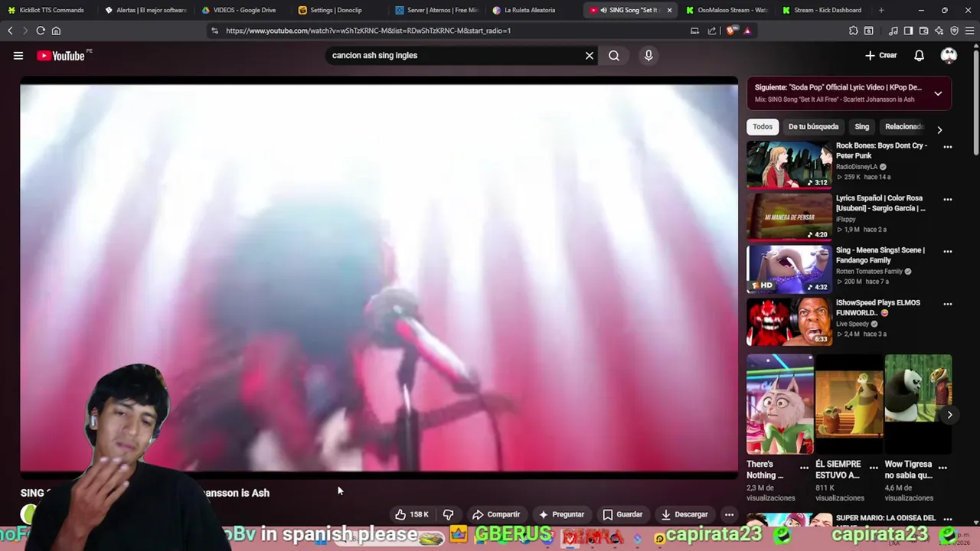Image resolution: width=980 pixels, height=551 pixels.
Task: Open Leo AI sparkle icon
Action: point(939,31)
